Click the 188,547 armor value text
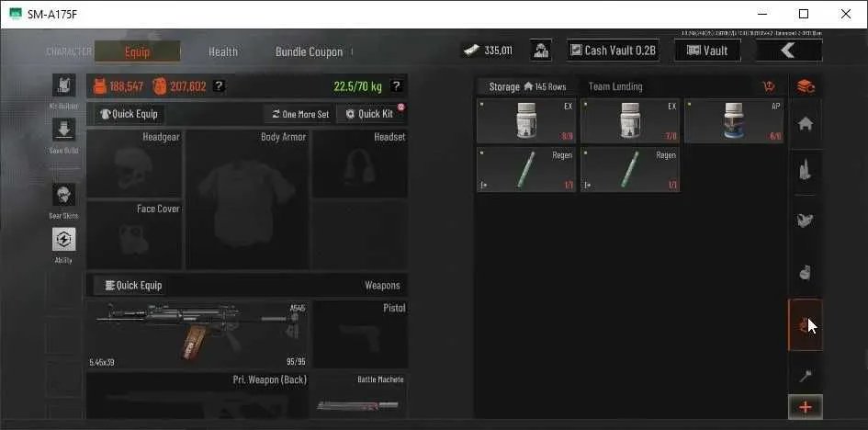Viewport: 868px width, 430px height. tap(126, 86)
